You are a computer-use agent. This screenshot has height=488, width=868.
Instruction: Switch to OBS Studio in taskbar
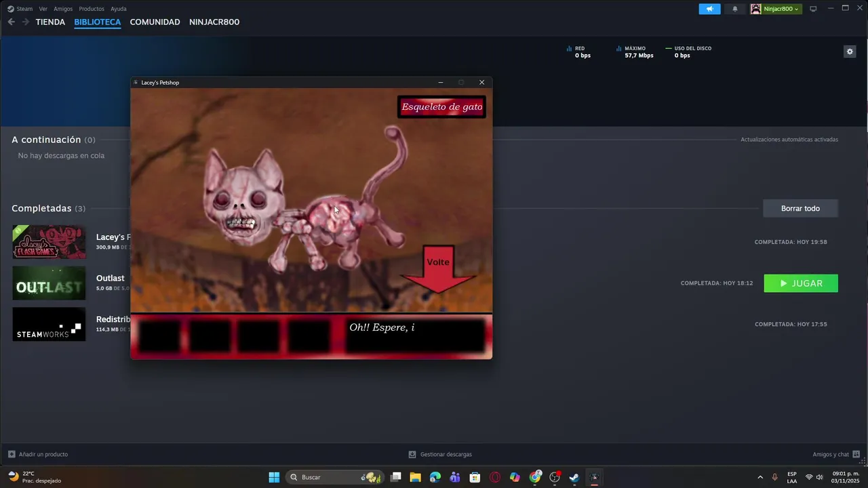point(555,477)
